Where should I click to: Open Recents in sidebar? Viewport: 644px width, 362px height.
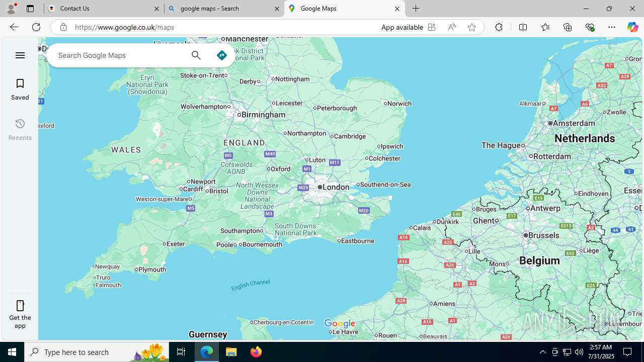(x=20, y=130)
